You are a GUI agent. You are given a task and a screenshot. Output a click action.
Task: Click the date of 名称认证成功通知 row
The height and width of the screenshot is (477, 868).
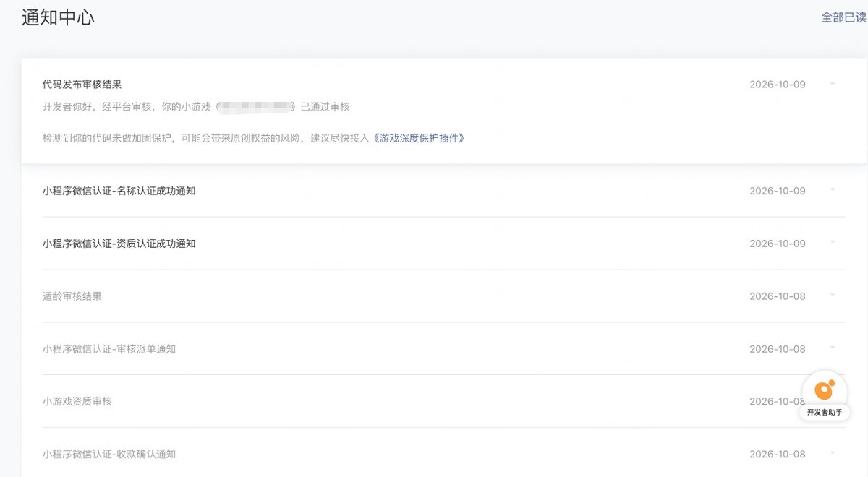[x=778, y=191]
